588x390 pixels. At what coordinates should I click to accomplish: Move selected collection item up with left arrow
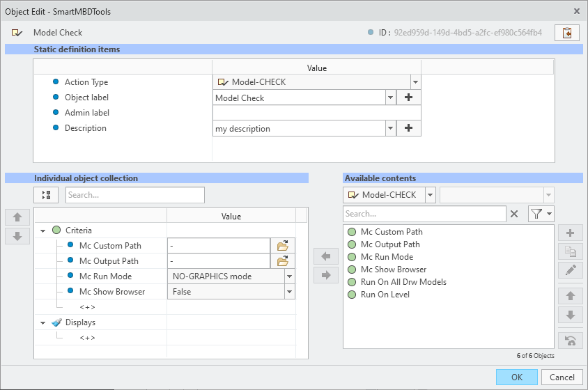coord(17,217)
